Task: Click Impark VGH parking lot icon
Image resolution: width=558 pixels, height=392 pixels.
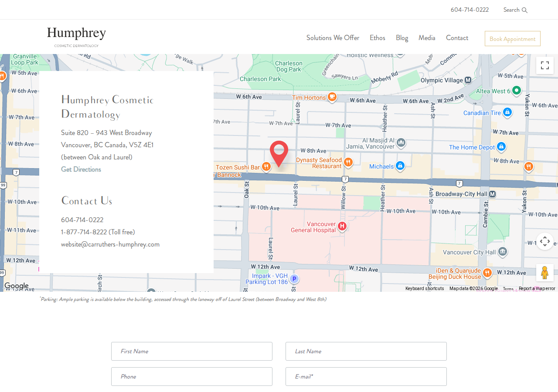Action: click(294, 278)
